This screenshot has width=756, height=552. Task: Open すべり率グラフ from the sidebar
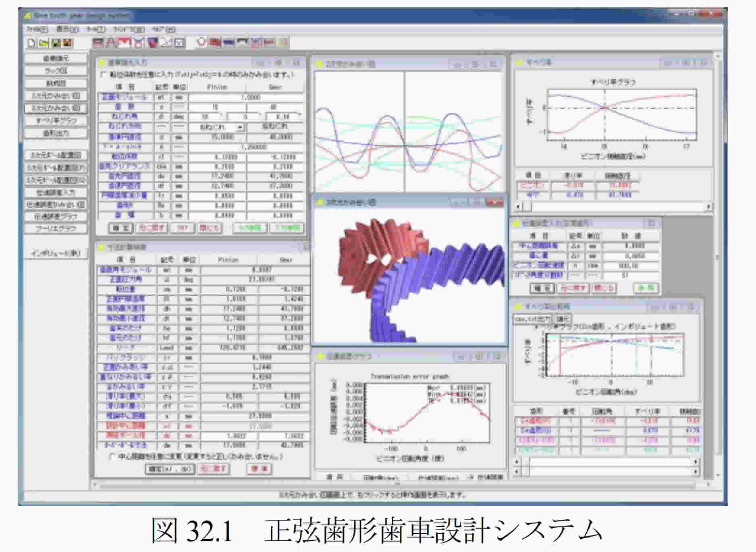tap(56, 120)
